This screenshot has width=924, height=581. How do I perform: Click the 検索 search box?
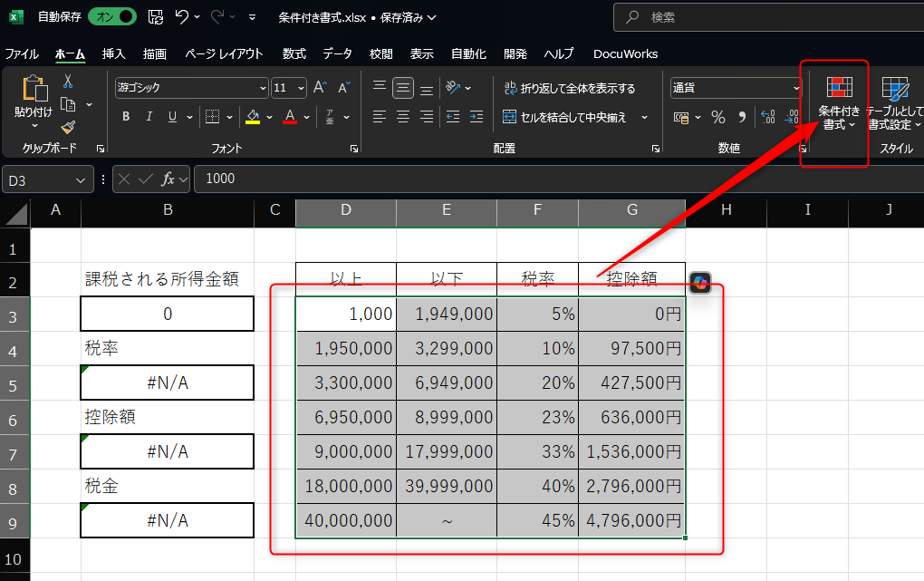(768, 17)
